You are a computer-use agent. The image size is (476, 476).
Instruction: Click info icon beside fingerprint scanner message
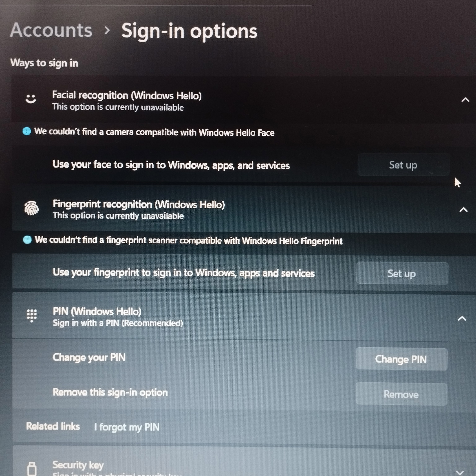27,240
